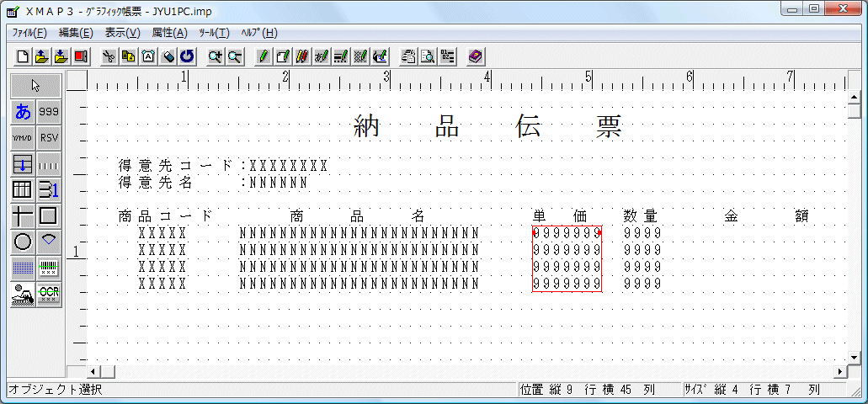The height and width of the screenshot is (404, 868).
Task: Select the RSV tool
Action: pyautogui.click(x=49, y=138)
